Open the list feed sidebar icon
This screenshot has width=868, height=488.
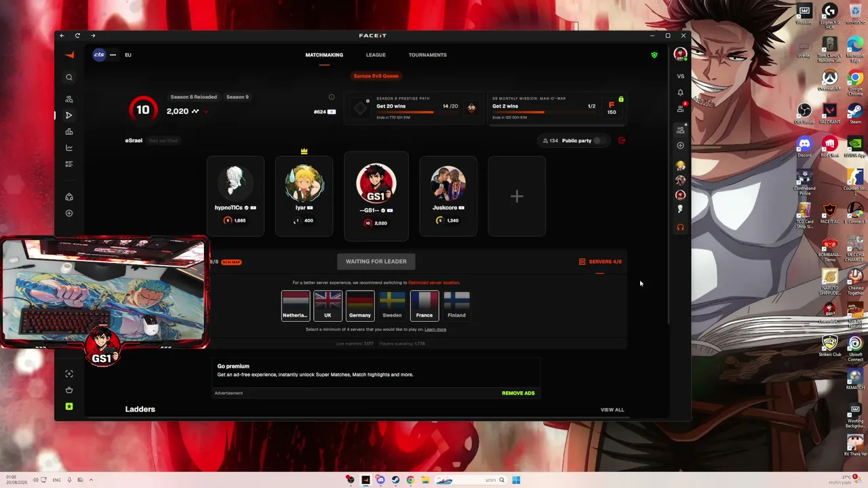[69, 164]
